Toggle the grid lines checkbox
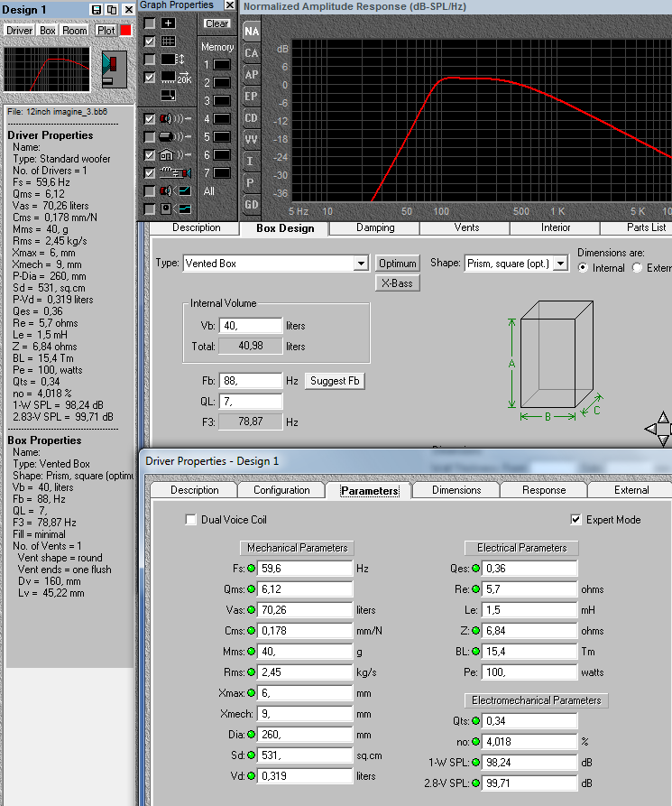The image size is (672, 806). tap(150, 42)
